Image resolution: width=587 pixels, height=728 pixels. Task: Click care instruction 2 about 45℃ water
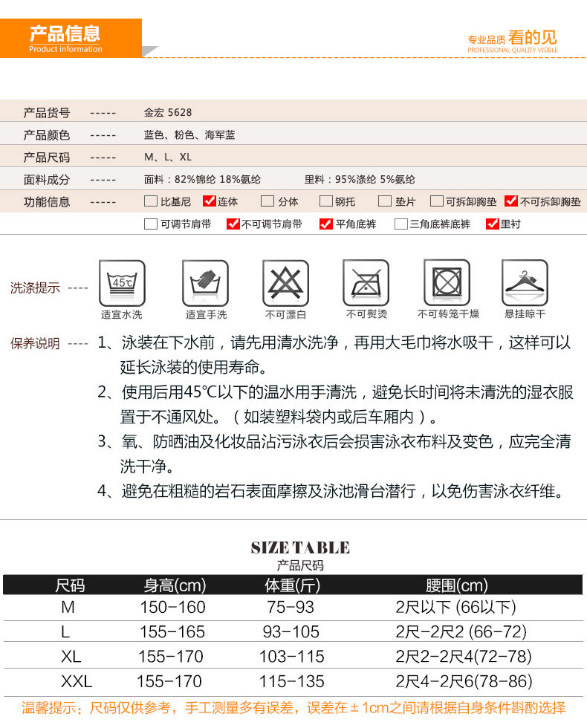point(335,404)
